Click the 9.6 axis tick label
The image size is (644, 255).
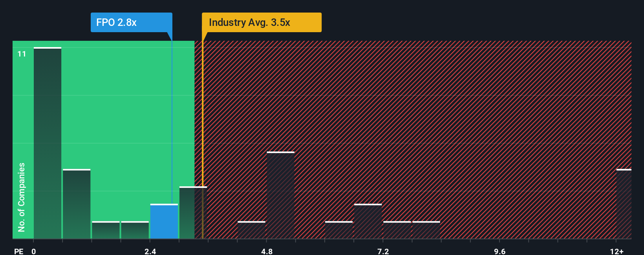pyautogui.click(x=499, y=251)
